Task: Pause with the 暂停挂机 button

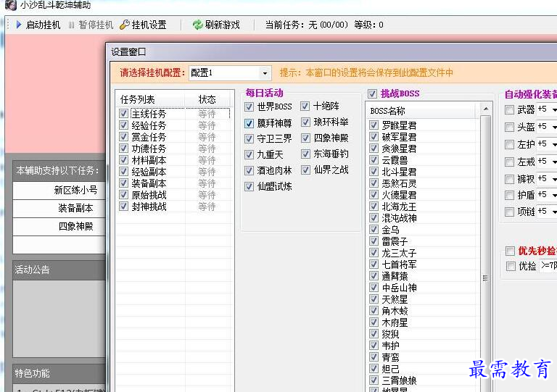Action: click(91, 25)
